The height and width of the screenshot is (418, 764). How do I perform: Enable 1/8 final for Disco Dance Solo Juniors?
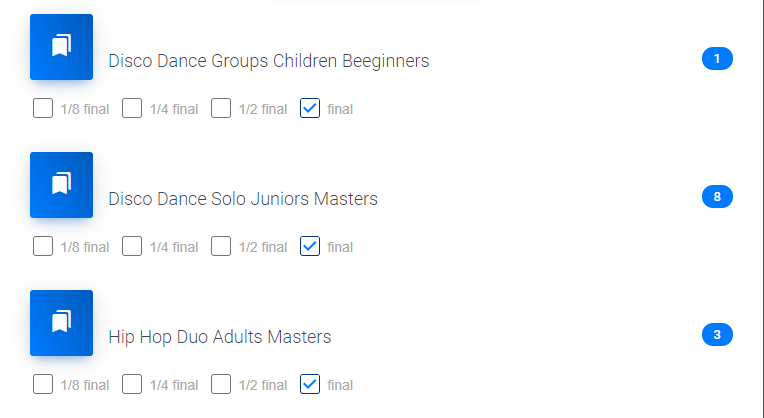click(x=43, y=246)
